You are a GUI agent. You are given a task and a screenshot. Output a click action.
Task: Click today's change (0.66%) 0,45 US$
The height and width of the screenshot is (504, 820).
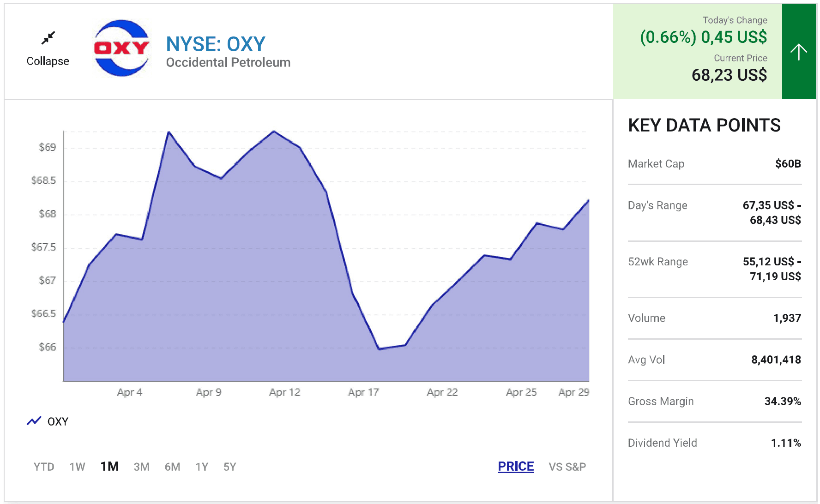[703, 37]
